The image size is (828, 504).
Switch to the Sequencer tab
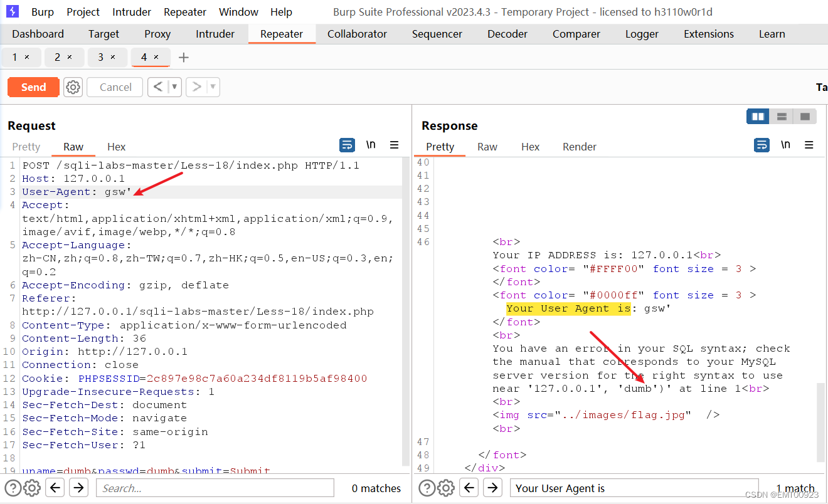(437, 34)
